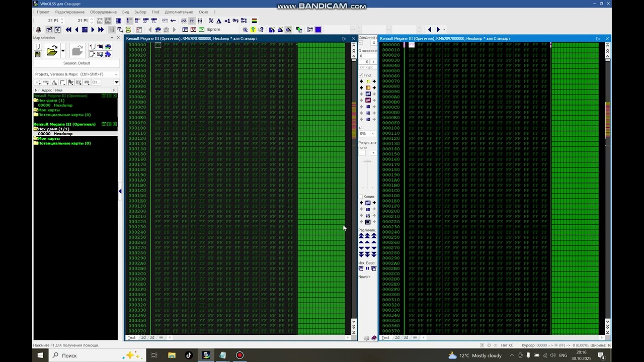
Task: Click the От... filter button
Action: (x=96, y=82)
